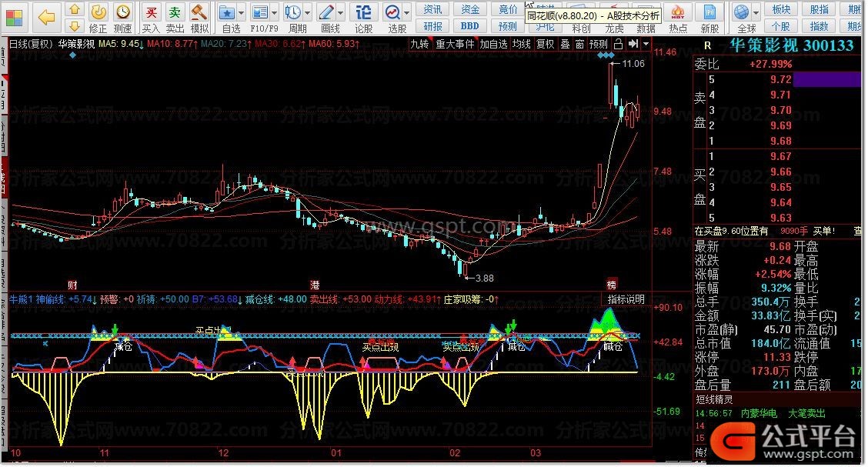Toggle 复权 price adjustment
The image size is (868, 467).
click(x=546, y=44)
